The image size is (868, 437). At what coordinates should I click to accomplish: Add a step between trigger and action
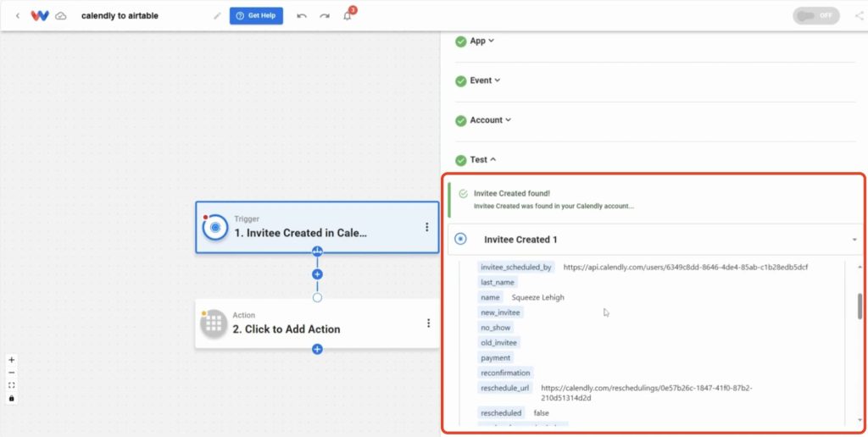(317, 274)
